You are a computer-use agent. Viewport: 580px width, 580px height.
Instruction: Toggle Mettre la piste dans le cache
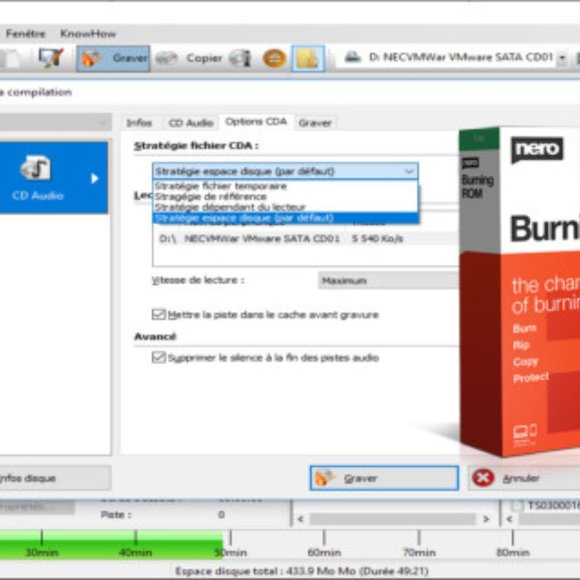(159, 314)
